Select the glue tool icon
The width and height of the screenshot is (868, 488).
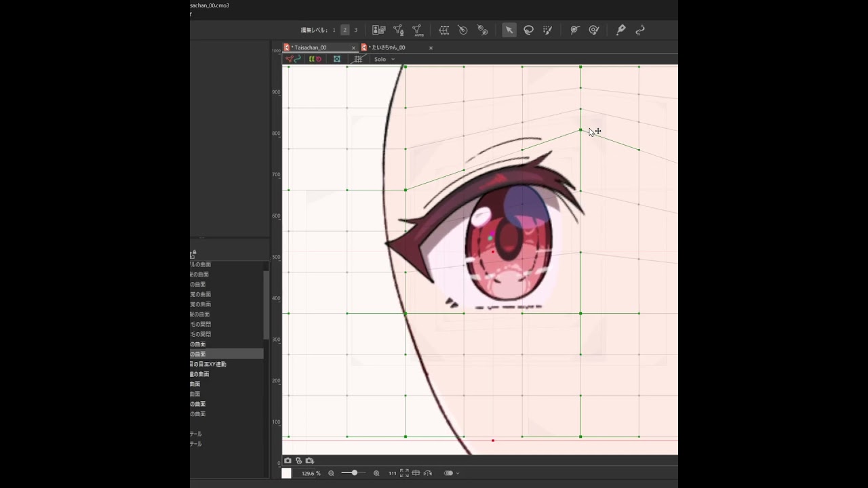(x=620, y=30)
